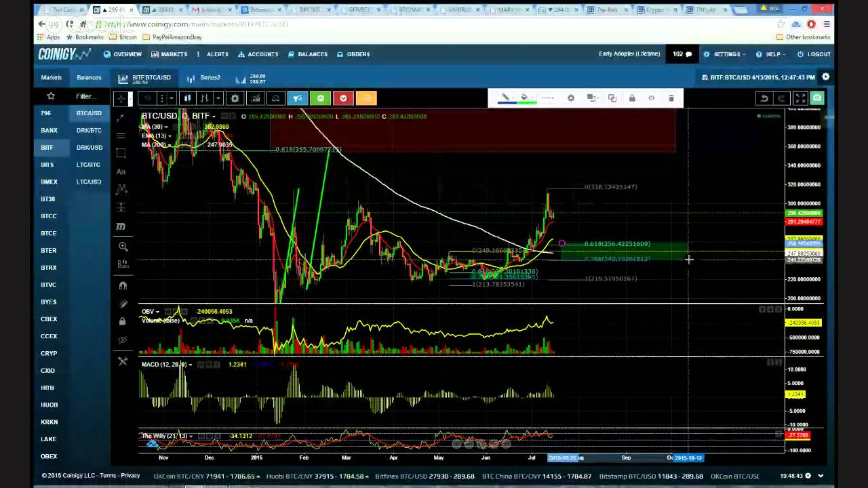Open the Orders menu
Image resolution: width=868 pixels, height=488 pixels.
point(353,54)
